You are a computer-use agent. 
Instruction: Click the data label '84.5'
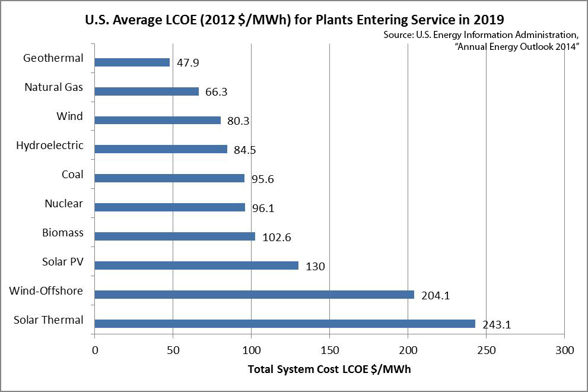pos(245,150)
